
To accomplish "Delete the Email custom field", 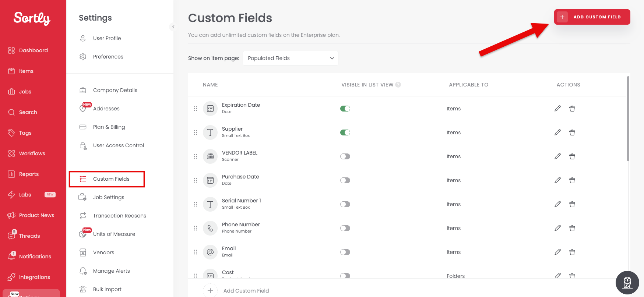I will click(572, 252).
